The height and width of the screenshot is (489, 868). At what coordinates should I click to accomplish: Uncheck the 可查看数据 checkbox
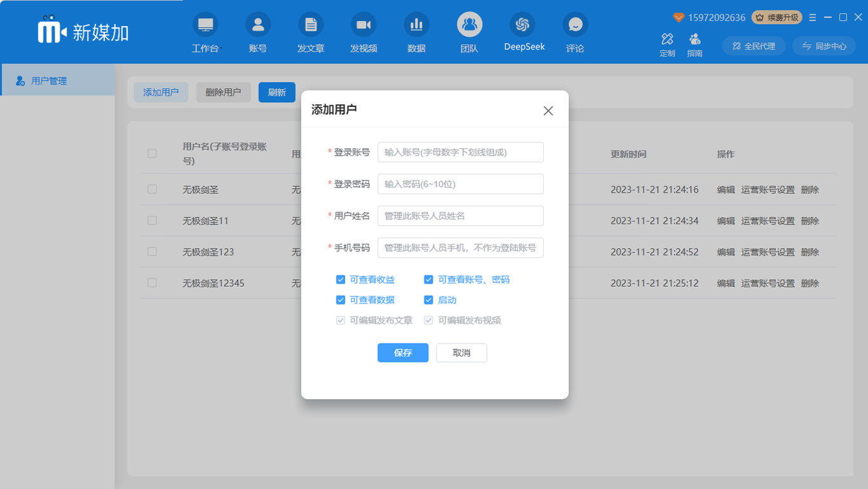[341, 300]
